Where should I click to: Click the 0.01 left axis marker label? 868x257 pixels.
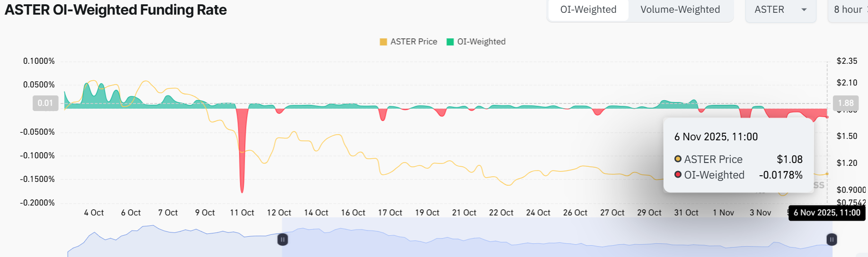coord(45,103)
